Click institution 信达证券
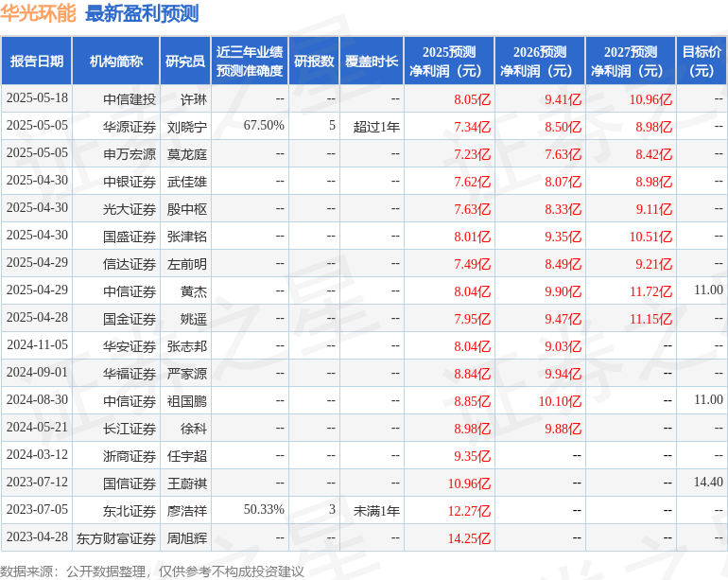 (130, 264)
